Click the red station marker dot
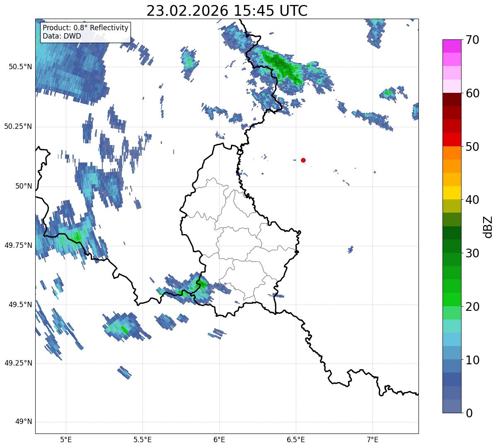This screenshot has height=448, width=498. coord(303,160)
